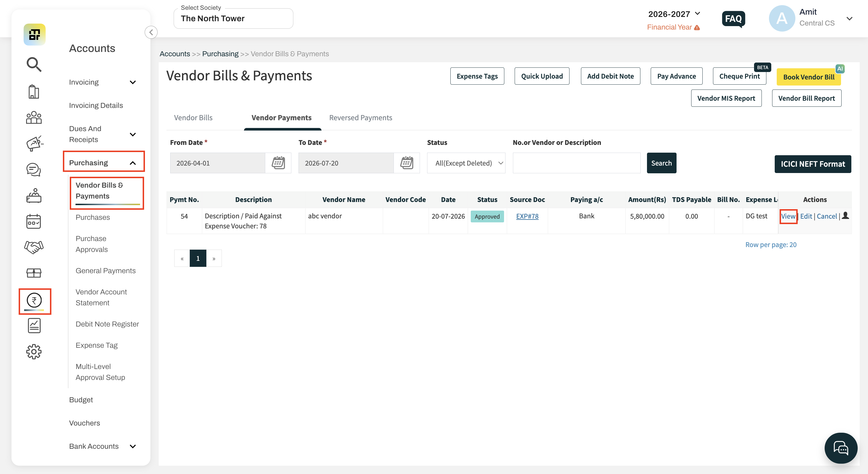Click the Financial Year warning icon

tap(697, 28)
